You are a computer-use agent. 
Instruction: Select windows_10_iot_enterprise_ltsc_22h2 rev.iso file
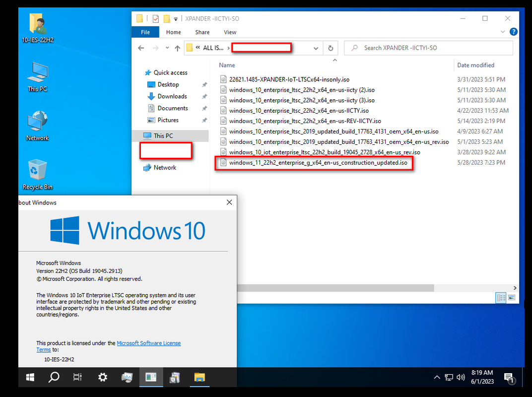[x=325, y=152]
